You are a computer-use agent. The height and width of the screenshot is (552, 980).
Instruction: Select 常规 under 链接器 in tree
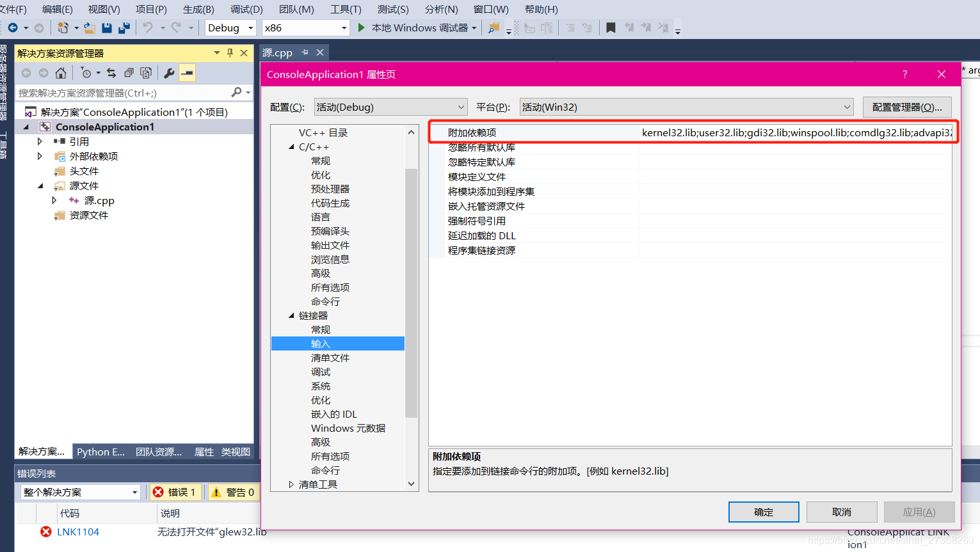tap(321, 330)
